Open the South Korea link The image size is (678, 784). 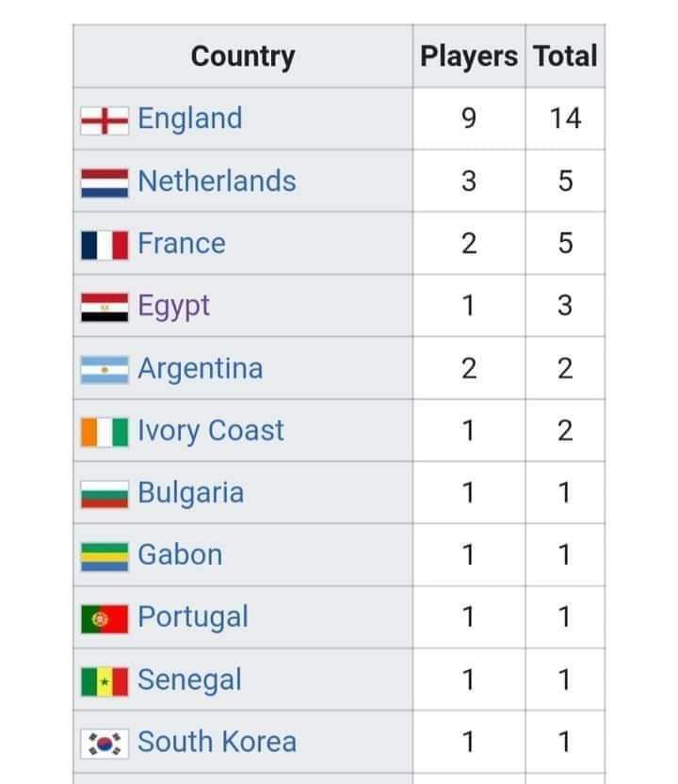click(x=217, y=742)
